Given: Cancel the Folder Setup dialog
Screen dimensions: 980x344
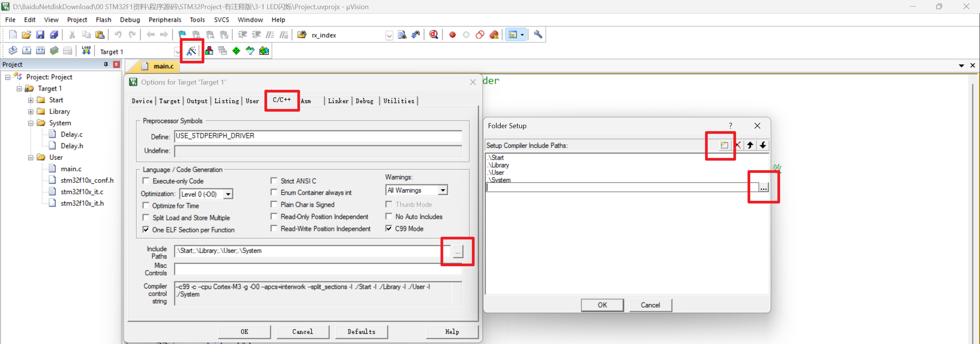Looking at the screenshot, I should [x=650, y=305].
